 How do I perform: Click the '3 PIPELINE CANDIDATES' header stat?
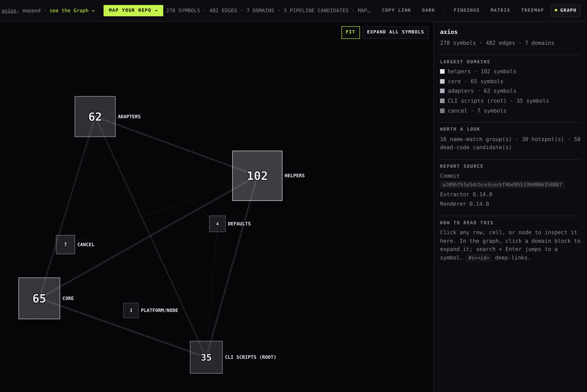[x=316, y=10]
